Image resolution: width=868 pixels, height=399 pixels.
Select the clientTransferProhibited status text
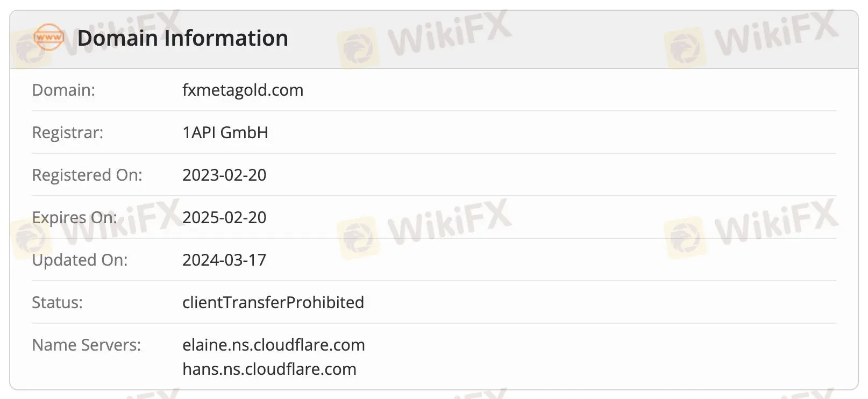pyautogui.click(x=273, y=302)
